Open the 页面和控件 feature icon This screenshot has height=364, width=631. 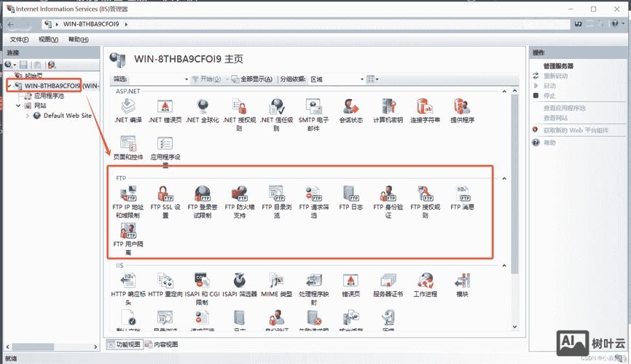click(x=128, y=148)
